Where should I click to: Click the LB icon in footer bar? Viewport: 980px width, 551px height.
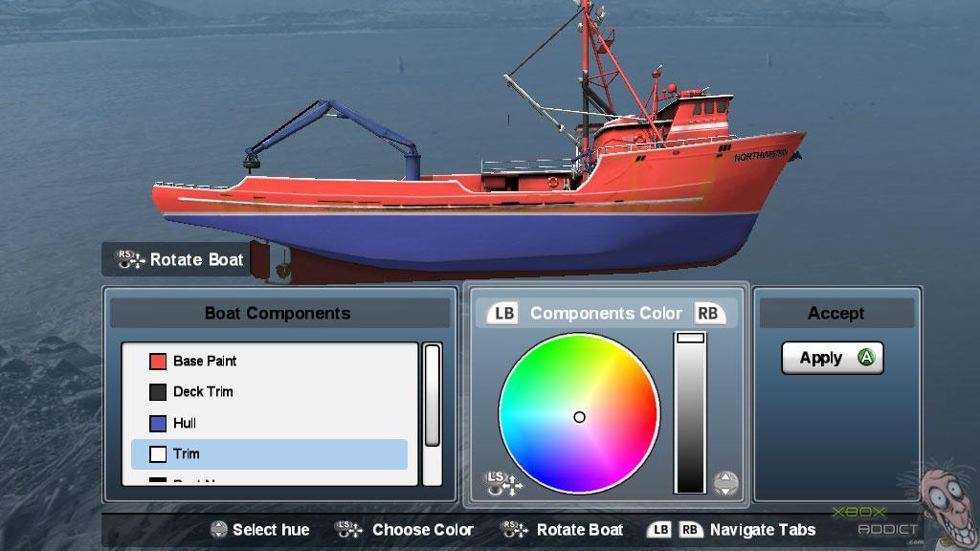[659, 530]
